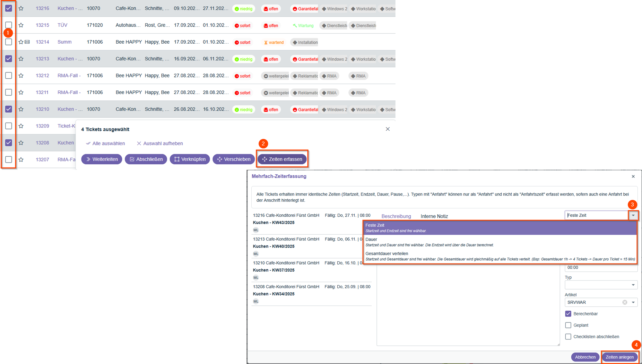This screenshot has height=364, width=642.
Task: Close the tickets selection bar
Action: [388, 129]
